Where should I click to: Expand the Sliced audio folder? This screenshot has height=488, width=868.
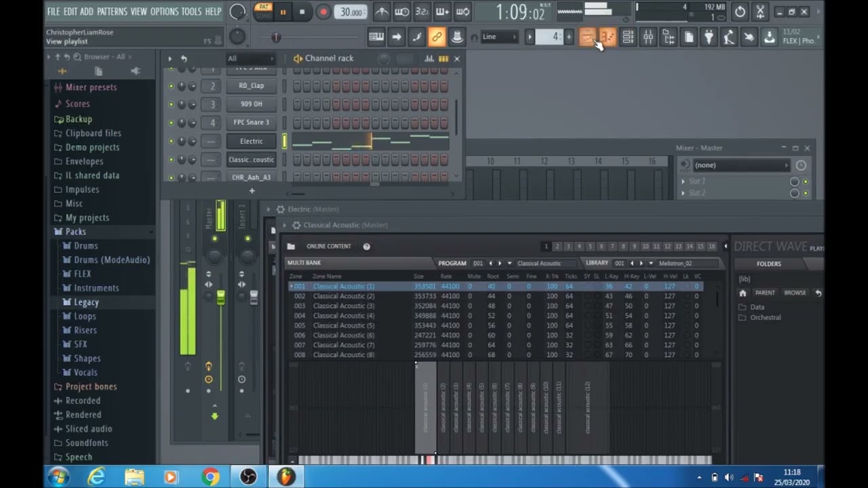coord(89,429)
